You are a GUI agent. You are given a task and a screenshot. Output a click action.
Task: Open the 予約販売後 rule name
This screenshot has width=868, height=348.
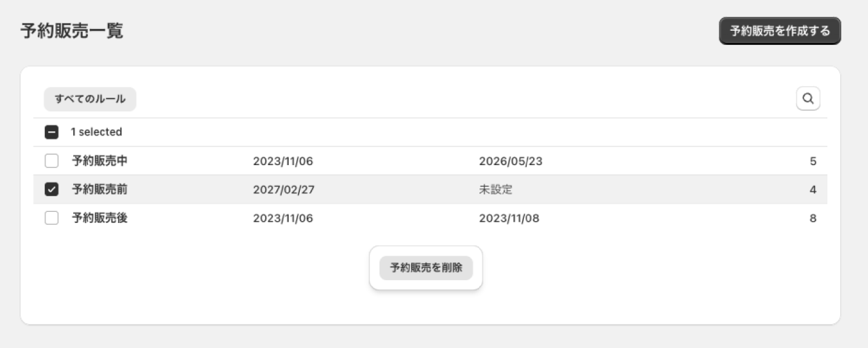[x=100, y=218]
